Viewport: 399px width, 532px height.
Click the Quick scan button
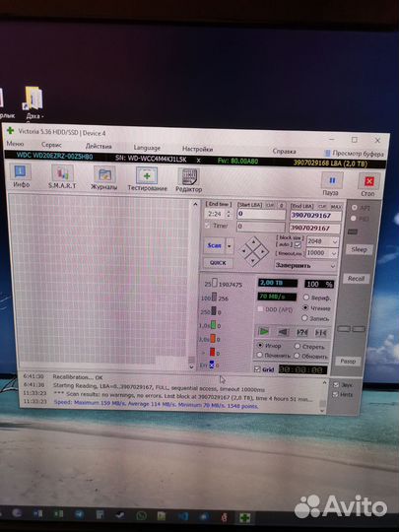218,263
